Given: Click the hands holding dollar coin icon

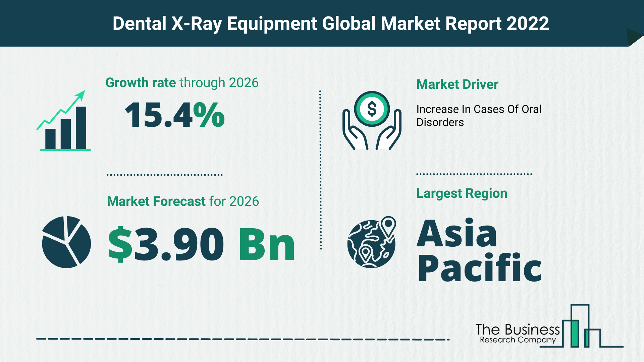Looking at the screenshot, I should coord(372,120).
